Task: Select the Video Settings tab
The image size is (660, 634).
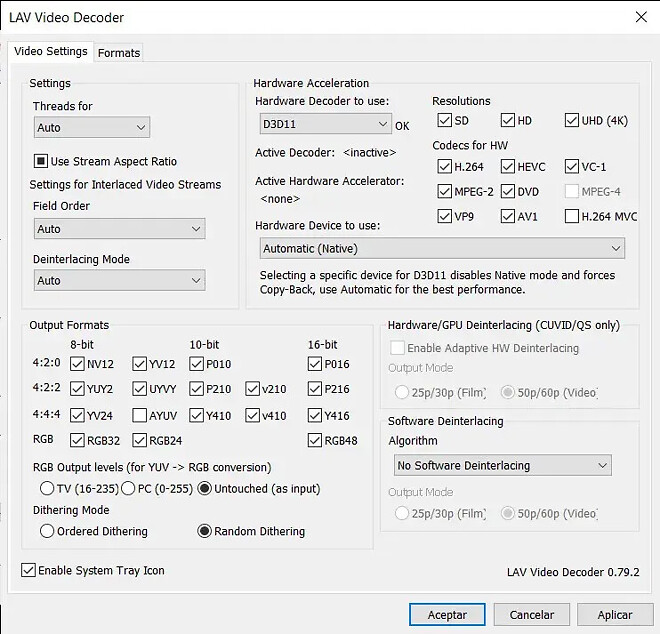Action: [51, 51]
